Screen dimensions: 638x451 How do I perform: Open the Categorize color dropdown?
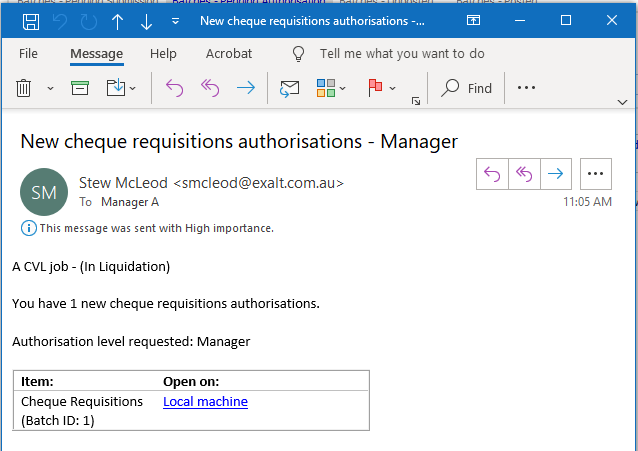coord(331,88)
